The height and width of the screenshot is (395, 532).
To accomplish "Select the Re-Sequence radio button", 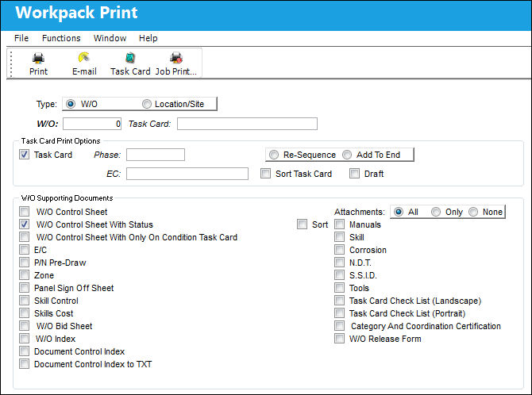I will [274, 155].
